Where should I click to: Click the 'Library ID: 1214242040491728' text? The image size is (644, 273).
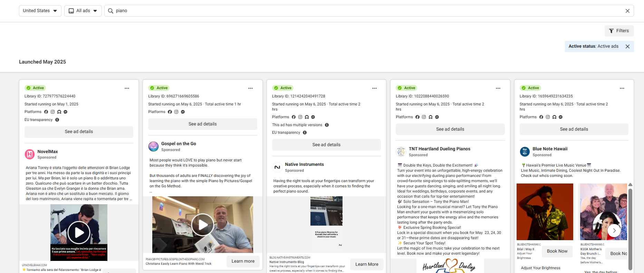click(299, 96)
